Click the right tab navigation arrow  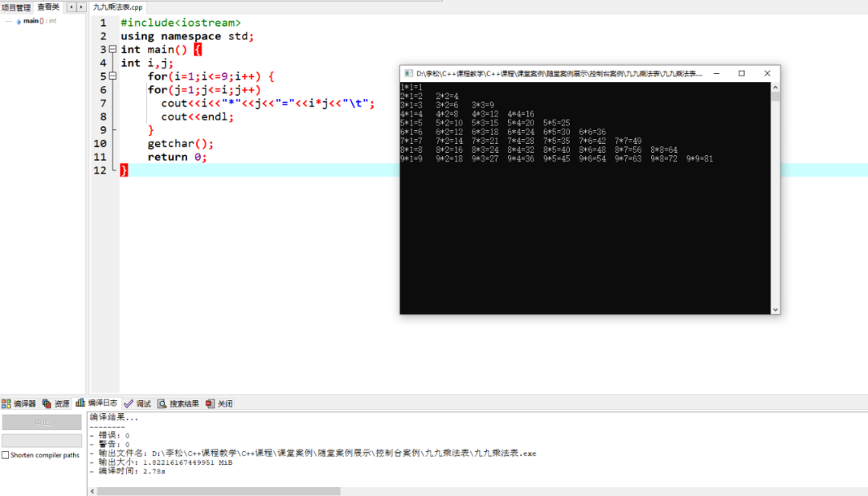click(81, 7)
